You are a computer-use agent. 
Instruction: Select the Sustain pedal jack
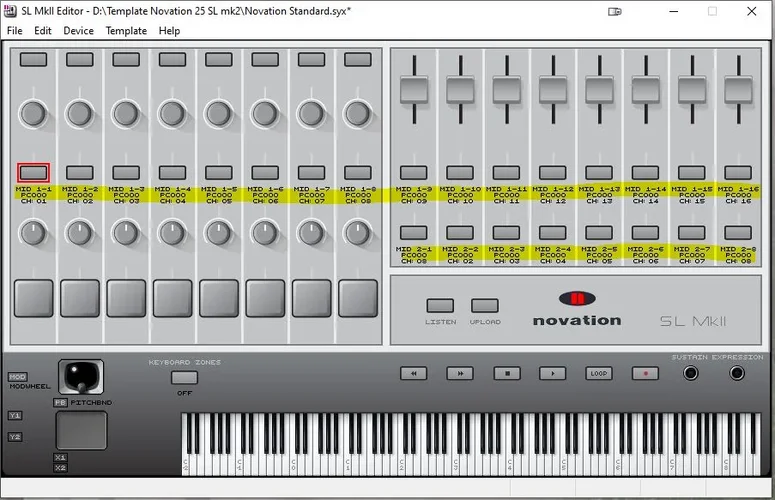691,373
